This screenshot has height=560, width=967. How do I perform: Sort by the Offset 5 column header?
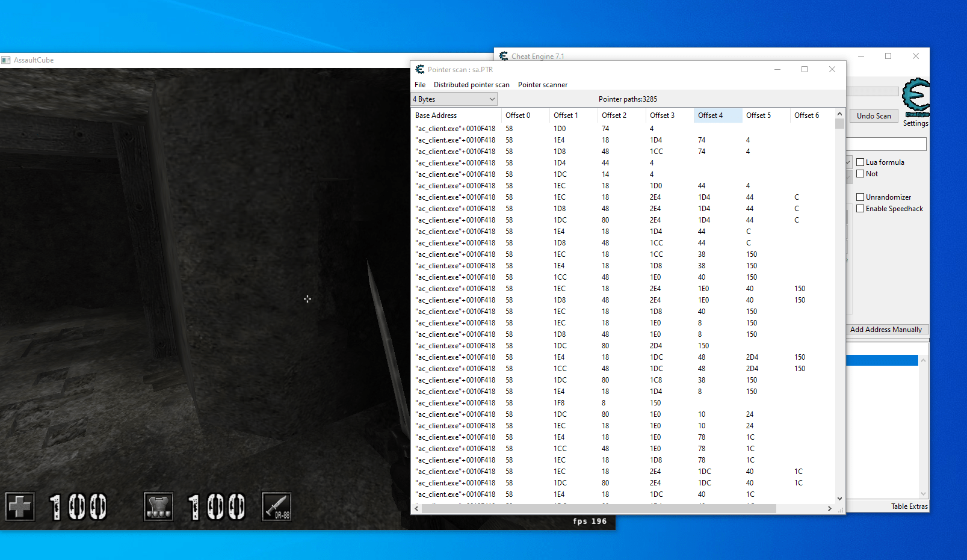766,115
